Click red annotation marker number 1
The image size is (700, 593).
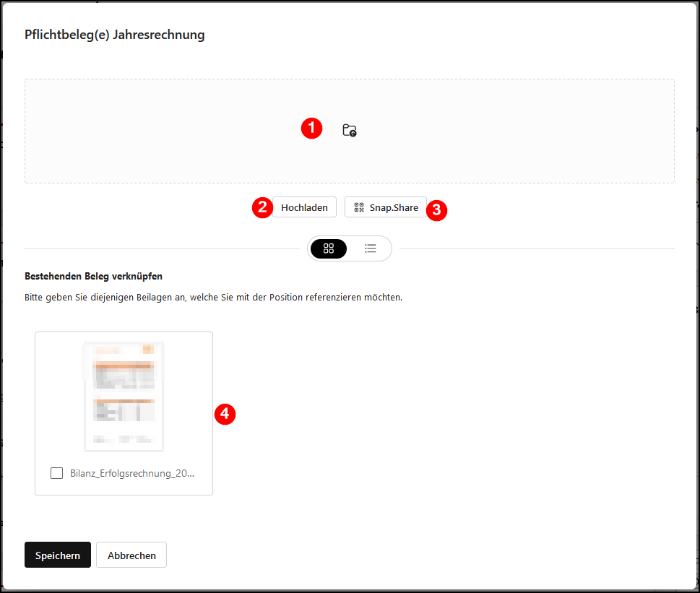[x=311, y=129]
